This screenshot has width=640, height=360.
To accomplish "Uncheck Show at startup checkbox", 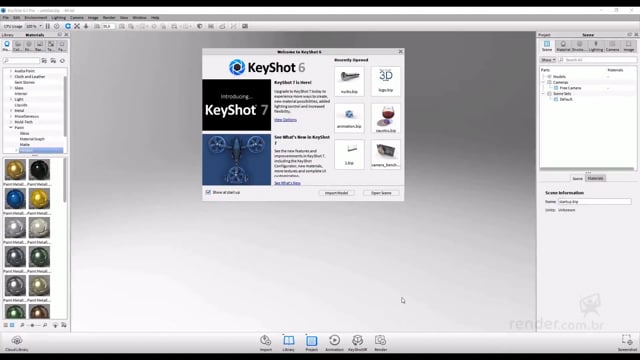I will pyautogui.click(x=208, y=192).
